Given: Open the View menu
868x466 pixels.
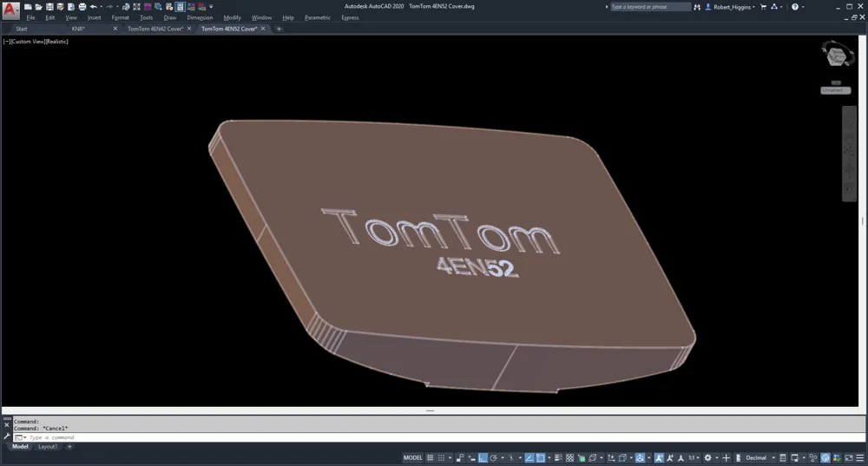Looking at the screenshot, I should (71, 17).
